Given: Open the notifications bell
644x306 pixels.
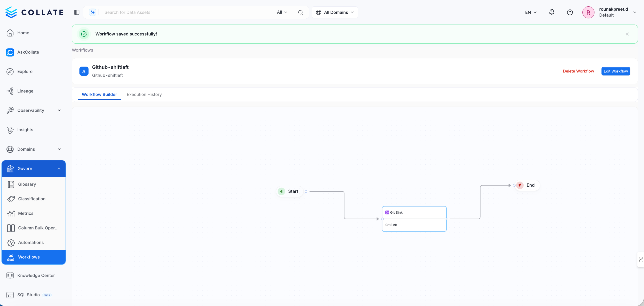Looking at the screenshot, I should (x=552, y=12).
